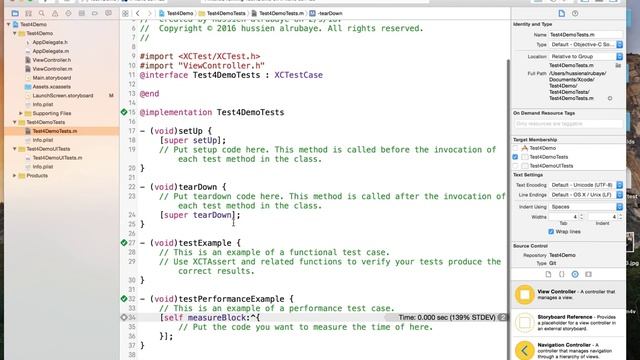Click Test4Demo in the jump bar
640x360 pixels.
coord(176,13)
